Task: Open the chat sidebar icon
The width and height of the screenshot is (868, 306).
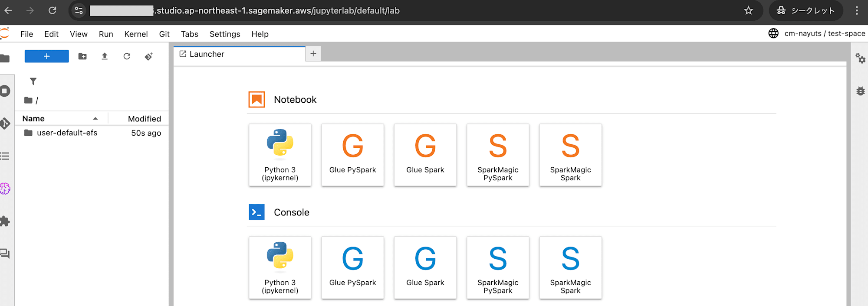Action: [x=5, y=254]
